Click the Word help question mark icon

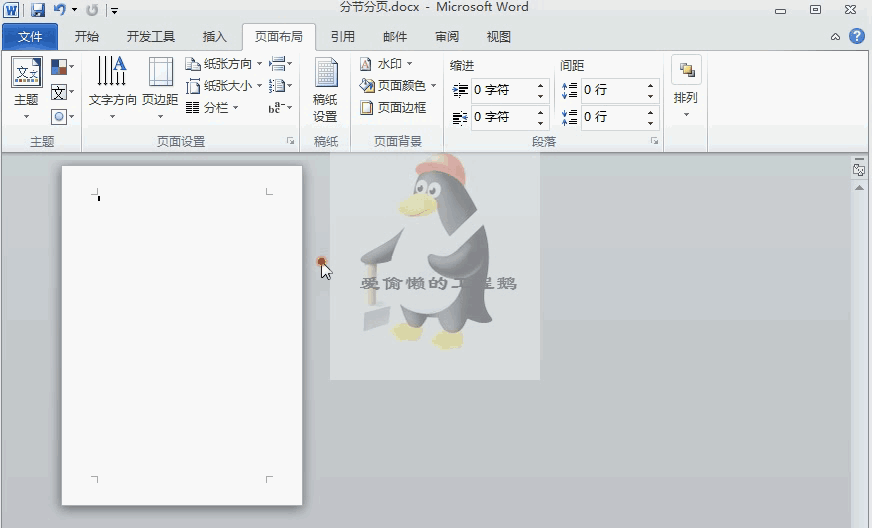[x=857, y=36]
